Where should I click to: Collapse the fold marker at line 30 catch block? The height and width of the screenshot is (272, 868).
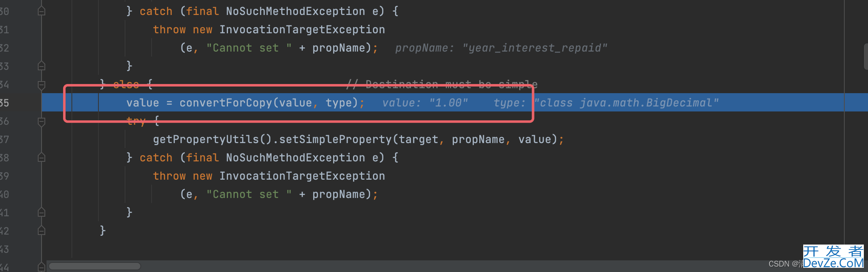(42, 11)
